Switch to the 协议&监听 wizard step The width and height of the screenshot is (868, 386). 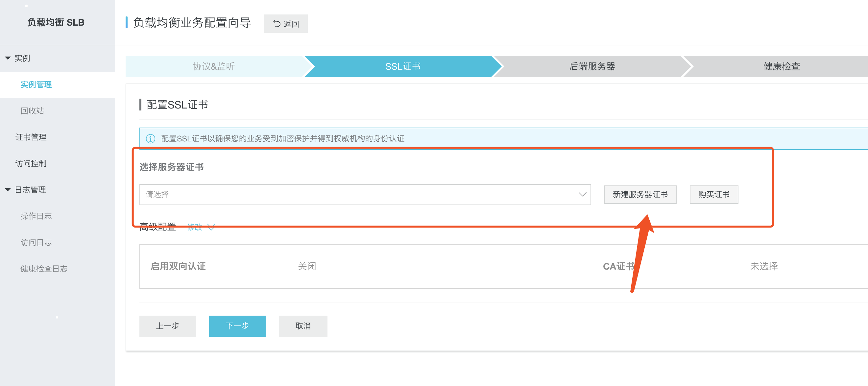click(213, 66)
